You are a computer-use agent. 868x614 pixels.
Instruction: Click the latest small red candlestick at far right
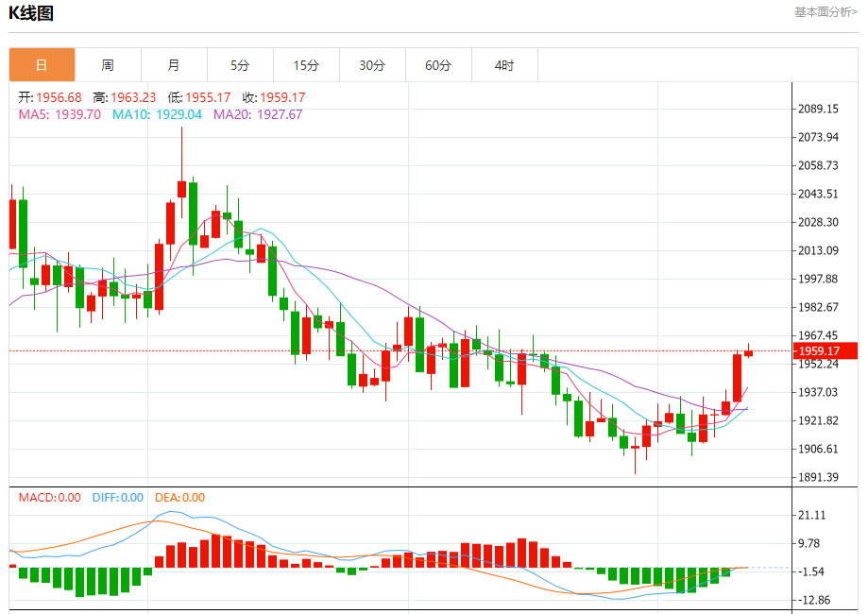click(x=748, y=352)
